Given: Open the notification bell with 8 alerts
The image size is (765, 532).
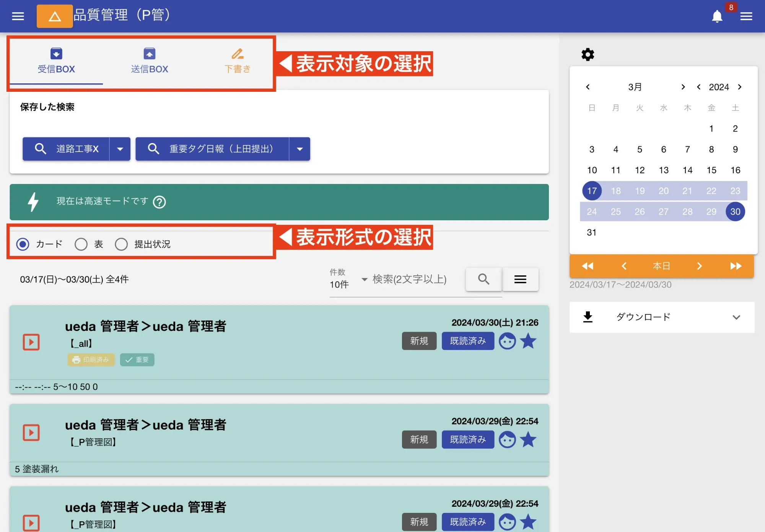Looking at the screenshot, I should pyautogui.click(x=717, y=16).
